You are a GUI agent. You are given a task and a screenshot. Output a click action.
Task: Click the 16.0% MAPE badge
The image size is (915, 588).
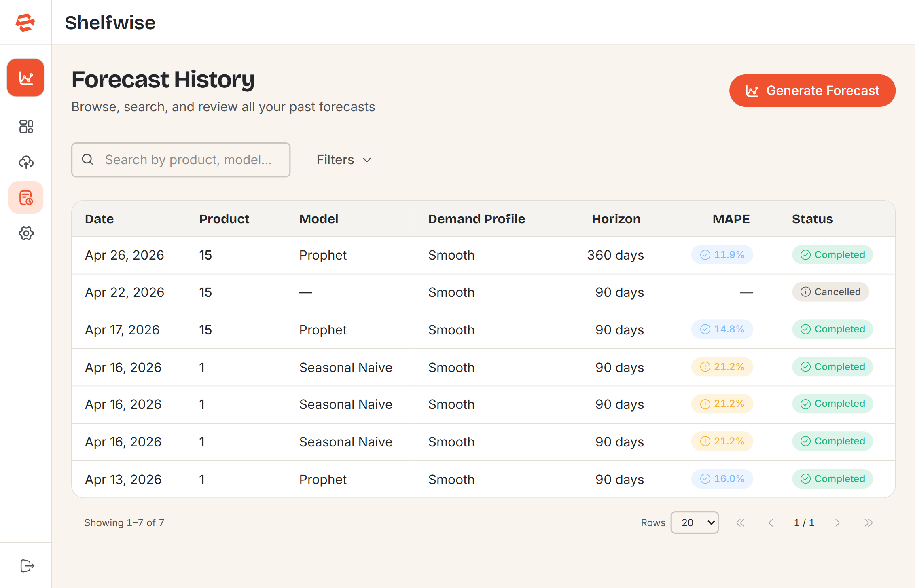tap(722, 479)
